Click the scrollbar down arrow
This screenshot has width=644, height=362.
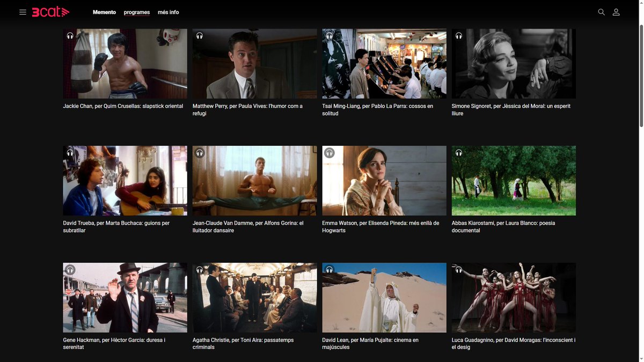641,358
